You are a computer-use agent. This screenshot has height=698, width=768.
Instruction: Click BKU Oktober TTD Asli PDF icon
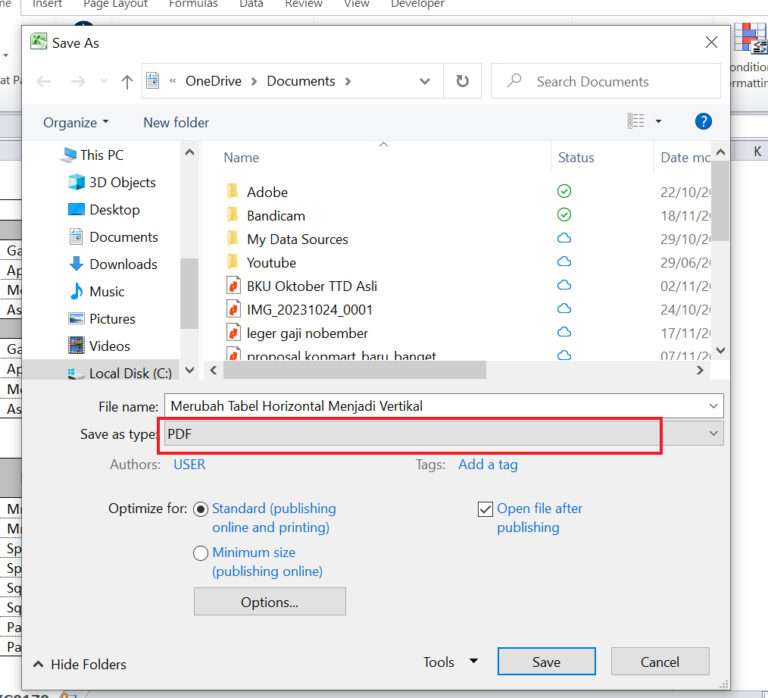click(234, 285)
